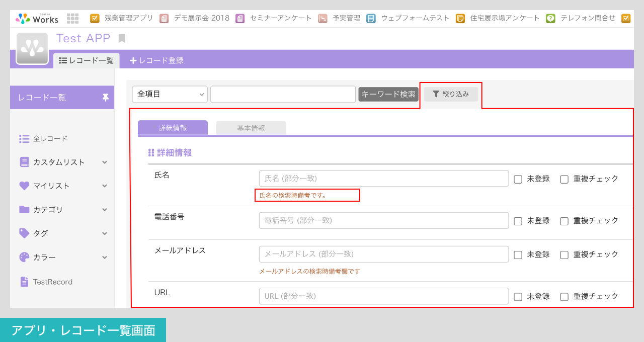Switch to レコード一覧 tab
This screenshot has height=342, width=644.
pyautogui.click(x=87, y=61)
